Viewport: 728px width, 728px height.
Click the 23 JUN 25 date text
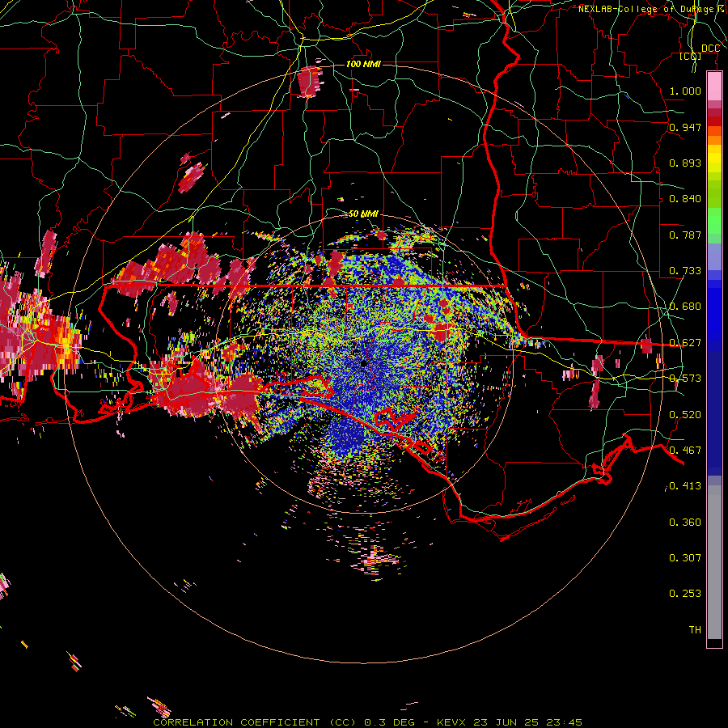(x=506, y=722)
